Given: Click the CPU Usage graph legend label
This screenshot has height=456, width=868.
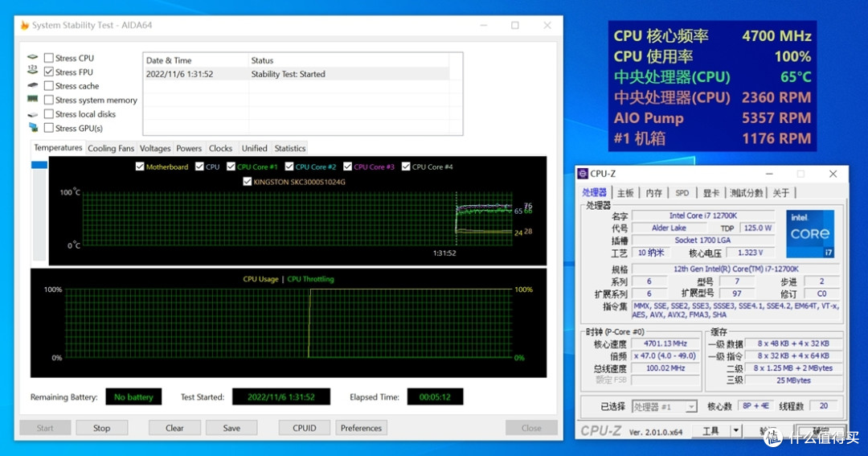Looking at the screenshot, I should coord(260,279).
